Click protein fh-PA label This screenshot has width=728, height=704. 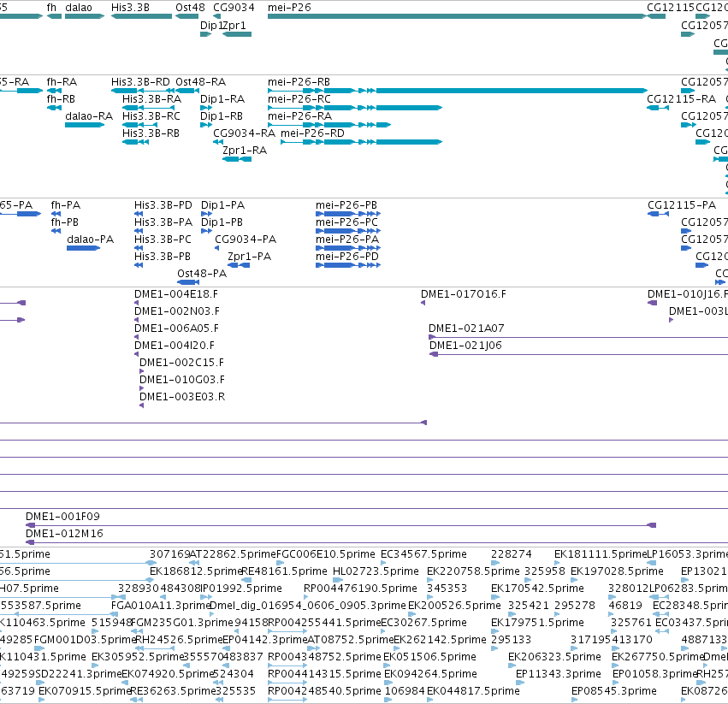coord(66,205)
